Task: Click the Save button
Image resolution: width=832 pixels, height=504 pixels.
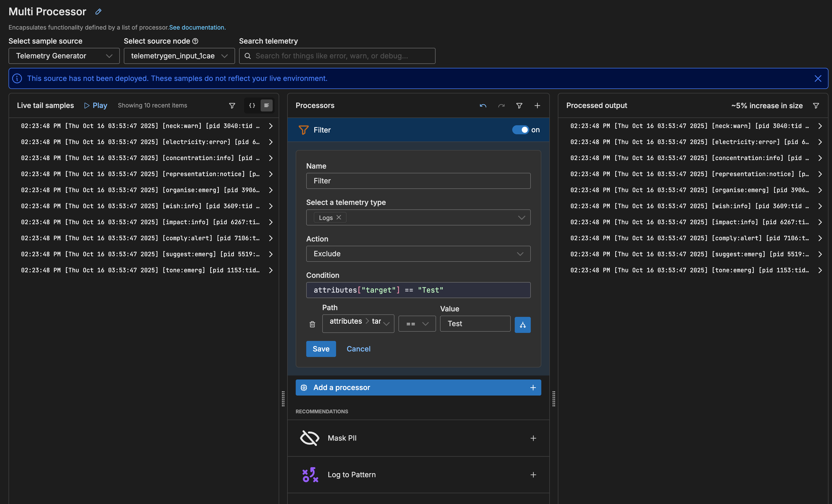Action: point(321,349)
